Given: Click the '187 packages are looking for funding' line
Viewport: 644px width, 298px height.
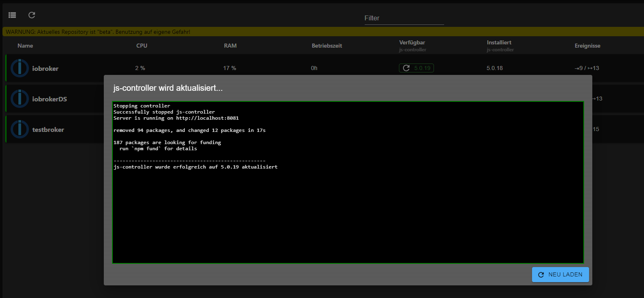Looking at the screenshot, I should [x=167, y=142].
